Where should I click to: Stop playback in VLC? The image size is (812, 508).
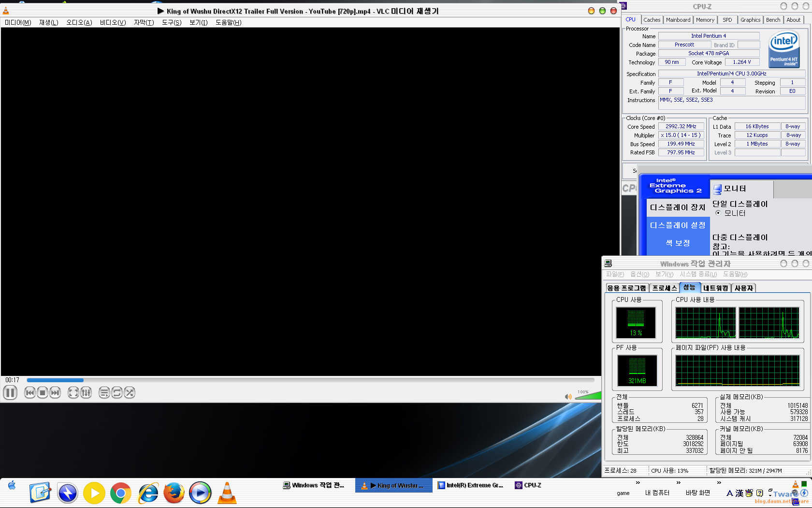(x=43, y=393)
